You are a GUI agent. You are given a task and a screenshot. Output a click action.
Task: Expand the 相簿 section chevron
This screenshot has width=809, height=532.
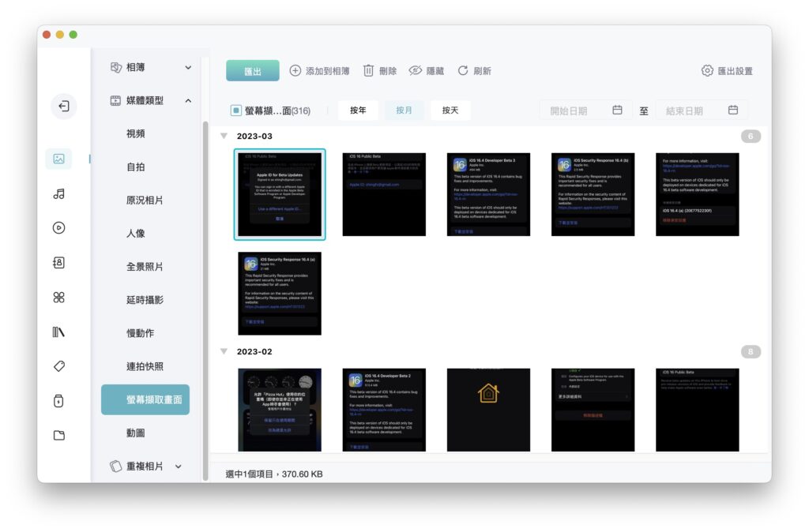coord(188,68)
